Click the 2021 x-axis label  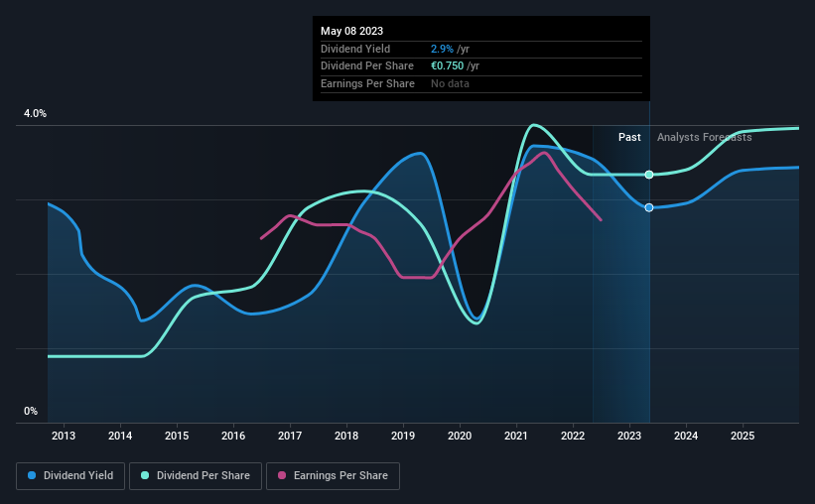[516, 436]
